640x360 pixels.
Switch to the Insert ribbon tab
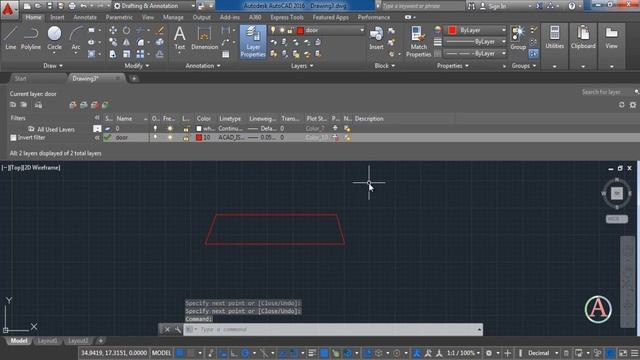point(57,17)
